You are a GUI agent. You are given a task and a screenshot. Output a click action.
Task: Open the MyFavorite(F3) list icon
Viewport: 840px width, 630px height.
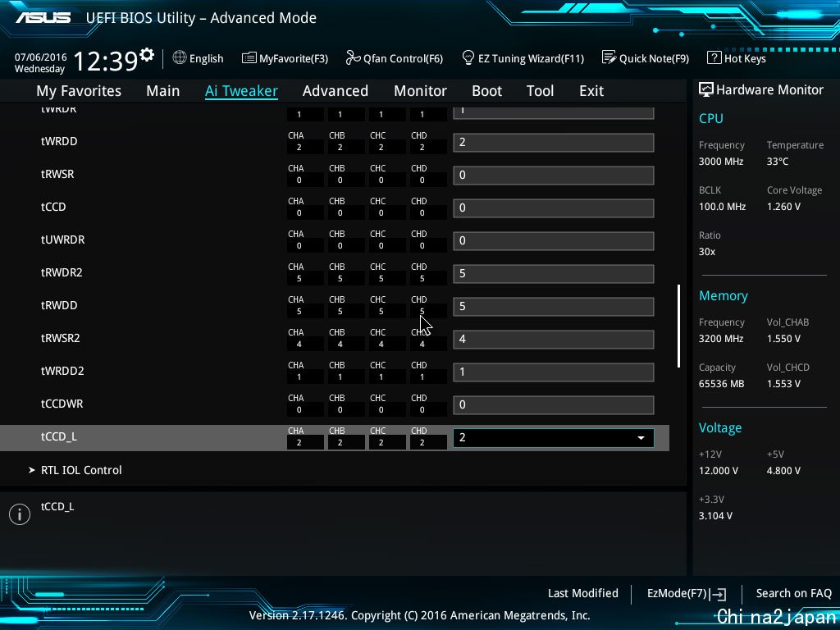click(249, 58)
